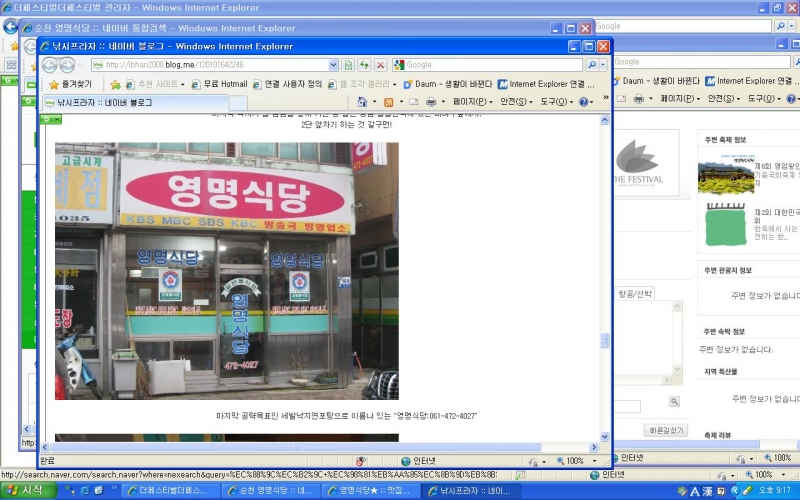
Task: Open the 추천 사이트 favorites link
Action: pyautogui.click(x=155, y=84)
